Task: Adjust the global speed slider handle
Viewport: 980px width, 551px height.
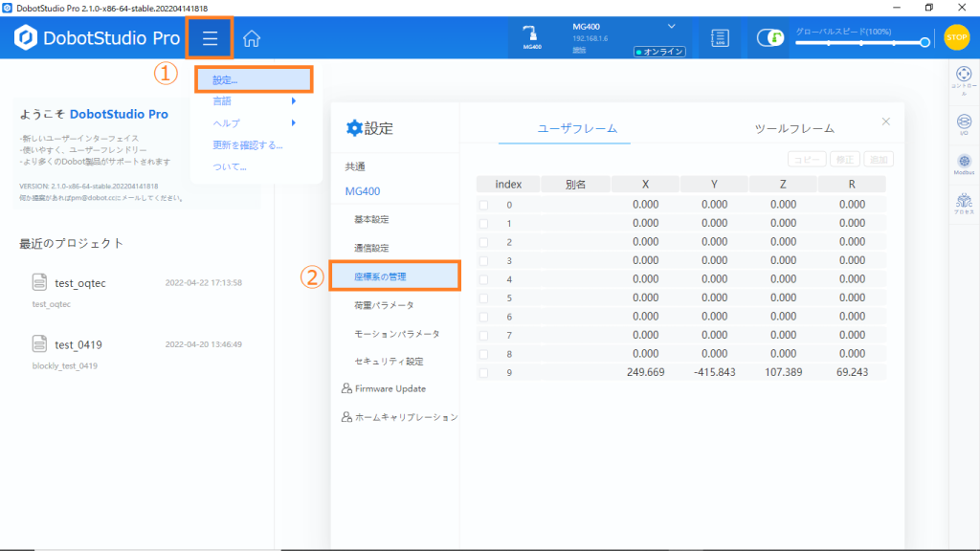Action: click(924, 42)
